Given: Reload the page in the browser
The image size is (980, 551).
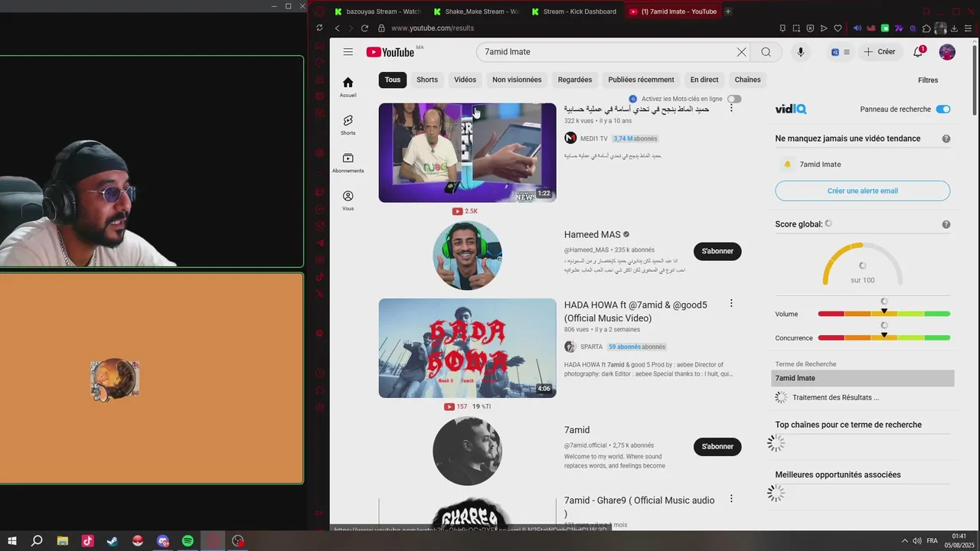Looking at the screenshot, I should pyautogui.click(x=364, y=28).
